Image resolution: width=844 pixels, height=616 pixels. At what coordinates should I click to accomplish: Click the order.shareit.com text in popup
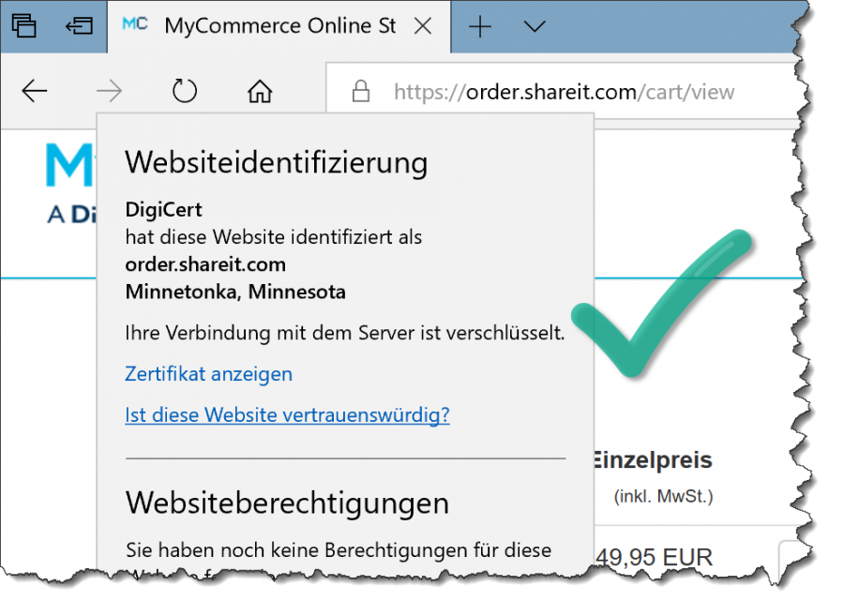(x=205, y=264)
